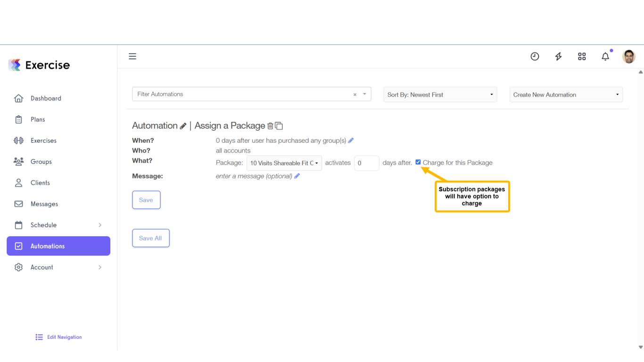Edit the When condition pencil icon
The width and height of the screenshot is (644, 362).
(x=351, y=140)
